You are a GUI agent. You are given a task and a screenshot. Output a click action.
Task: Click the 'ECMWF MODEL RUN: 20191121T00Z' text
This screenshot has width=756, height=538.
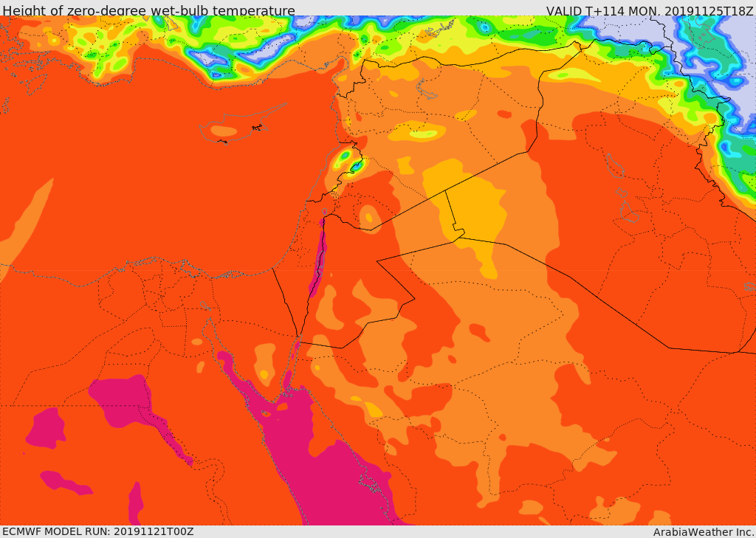click(98, 531)
